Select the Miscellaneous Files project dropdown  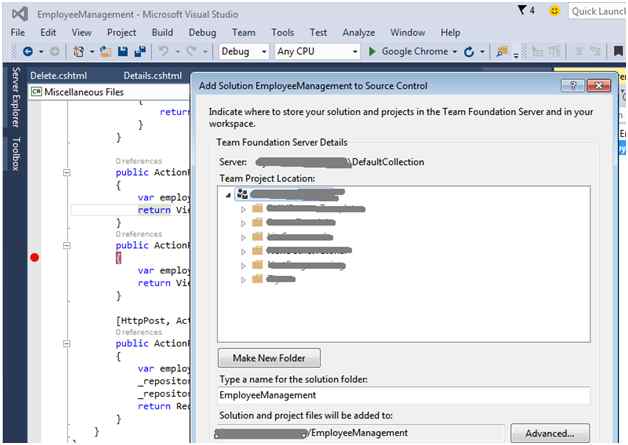[109, 92]
